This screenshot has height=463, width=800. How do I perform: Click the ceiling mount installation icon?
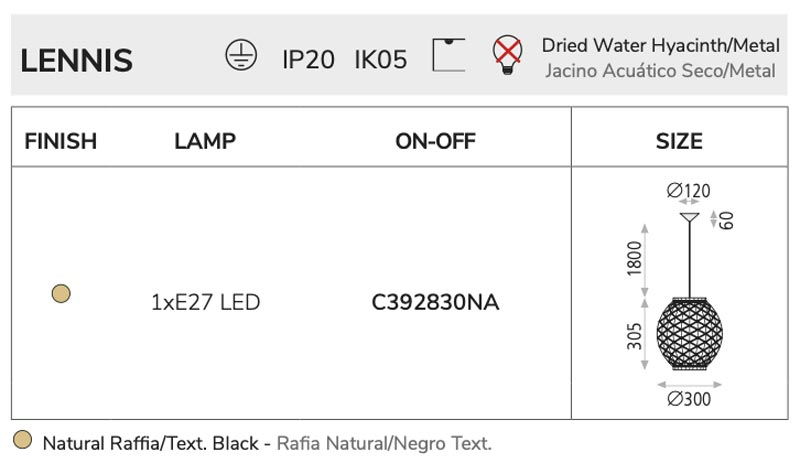[448, 55]
